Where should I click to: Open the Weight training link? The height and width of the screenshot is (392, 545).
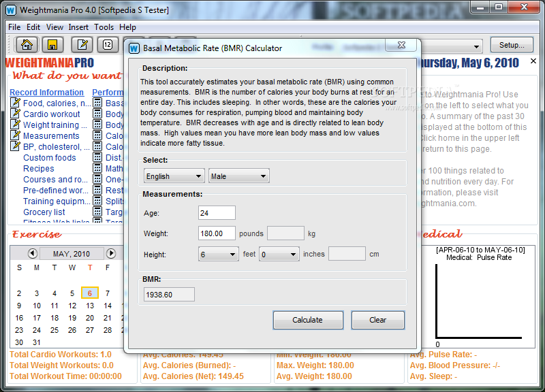pyautogui.click(x=55, y=125)
